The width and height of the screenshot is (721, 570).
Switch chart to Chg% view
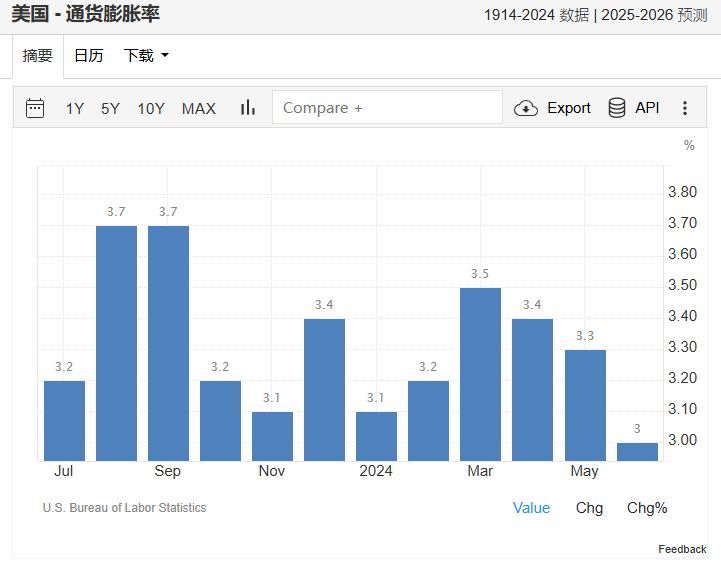(x=647, y=508)
